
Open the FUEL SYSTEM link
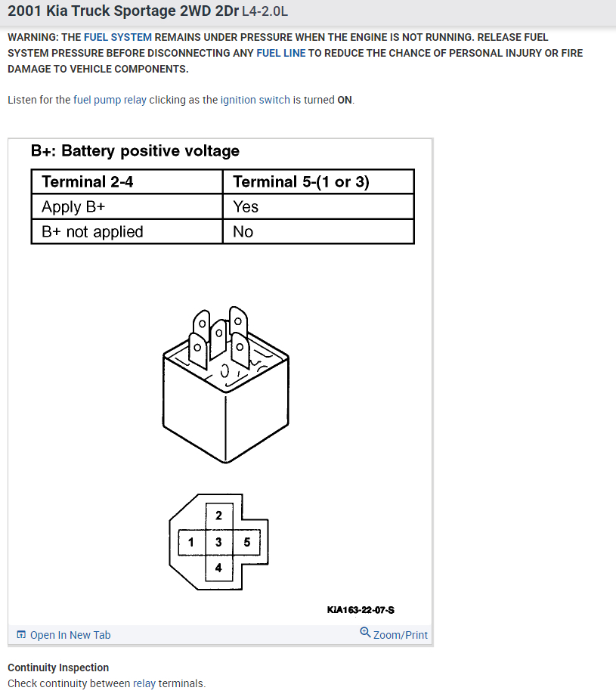point(117,36)
